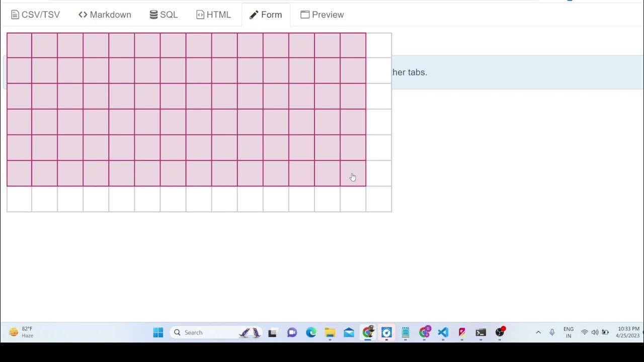Open the Mail app in taskbar

349,332
